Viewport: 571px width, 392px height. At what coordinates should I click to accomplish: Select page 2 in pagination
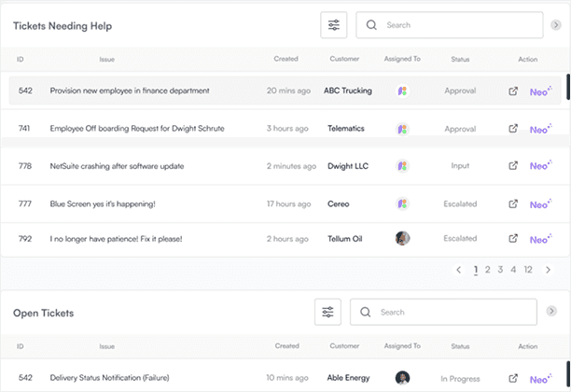coord(488,270)
